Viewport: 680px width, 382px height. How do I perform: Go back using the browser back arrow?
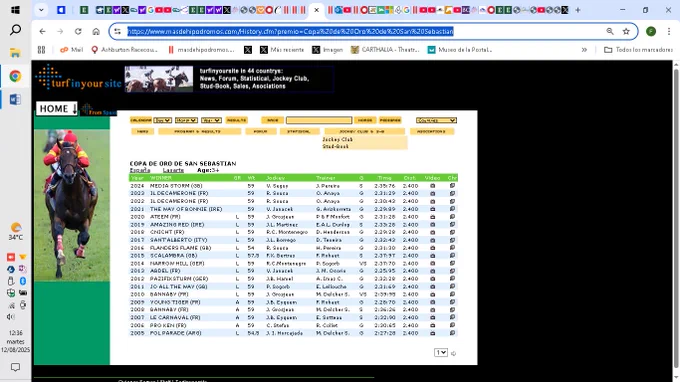[x=42, y=31]
